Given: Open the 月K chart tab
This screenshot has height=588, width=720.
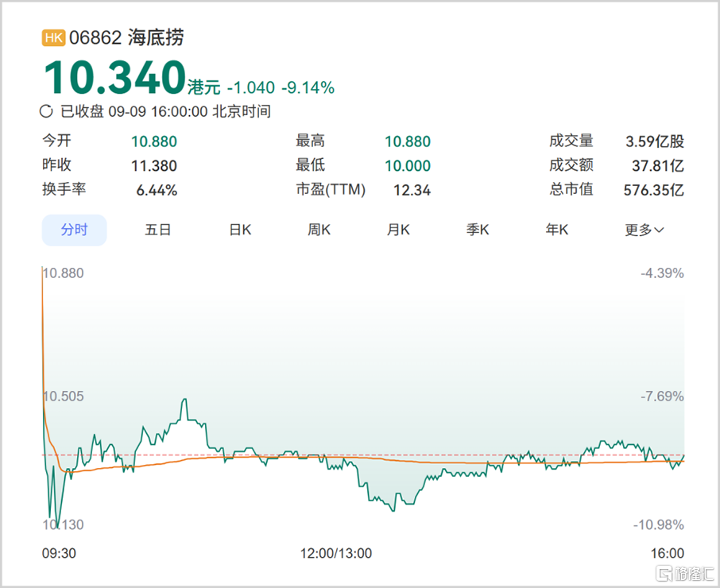Looking at the screenshot, I should (x=398, y=230).
